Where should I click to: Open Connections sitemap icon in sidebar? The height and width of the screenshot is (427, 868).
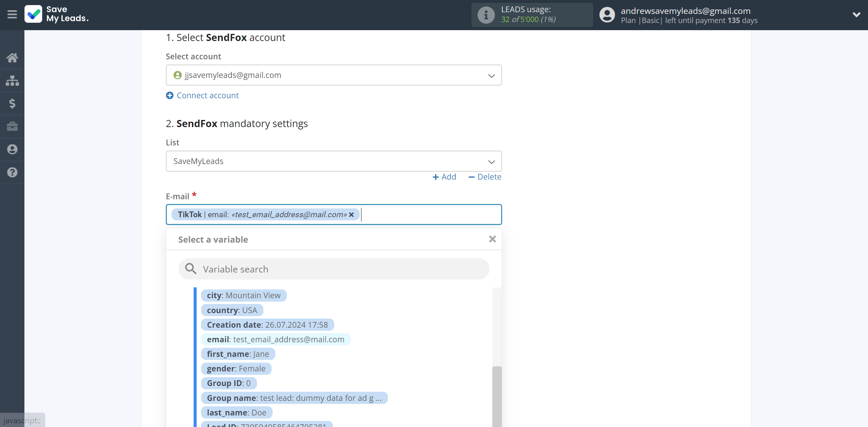click(12, 81)
